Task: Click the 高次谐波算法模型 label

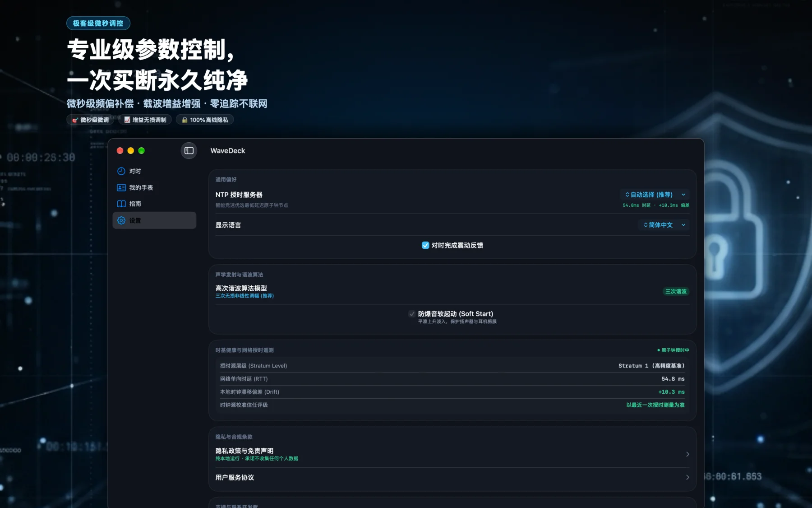Action: [241, 288]
